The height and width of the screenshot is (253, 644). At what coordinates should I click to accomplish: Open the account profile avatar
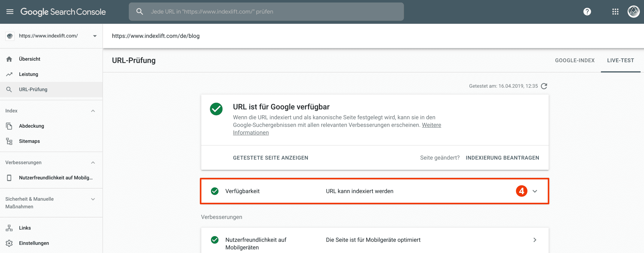[x=633, y=12]
